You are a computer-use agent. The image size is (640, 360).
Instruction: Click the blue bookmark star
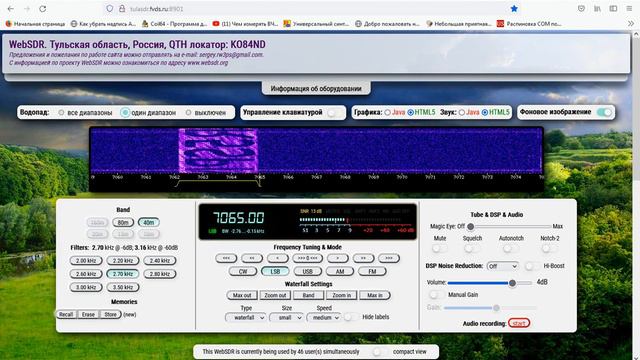514,9
